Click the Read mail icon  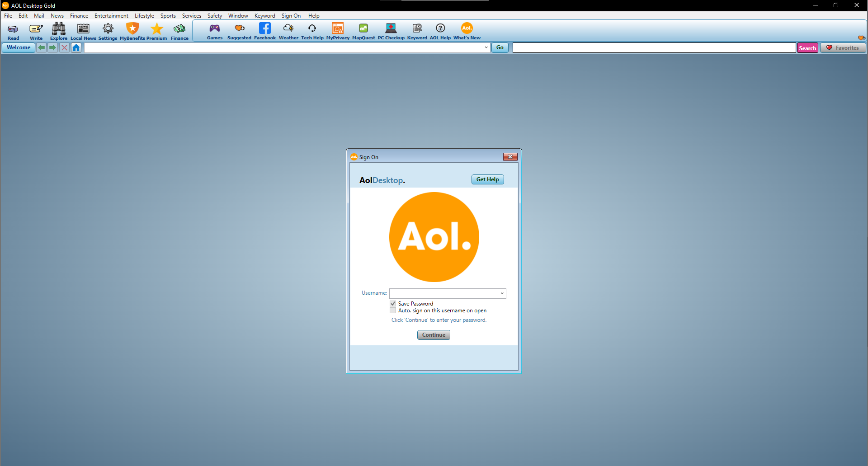[x=13, y=31]
